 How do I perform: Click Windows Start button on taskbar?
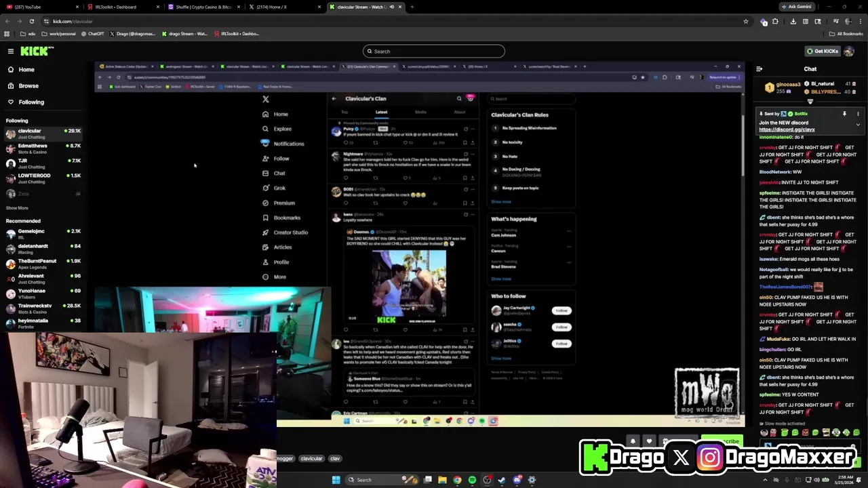[336, 480]
